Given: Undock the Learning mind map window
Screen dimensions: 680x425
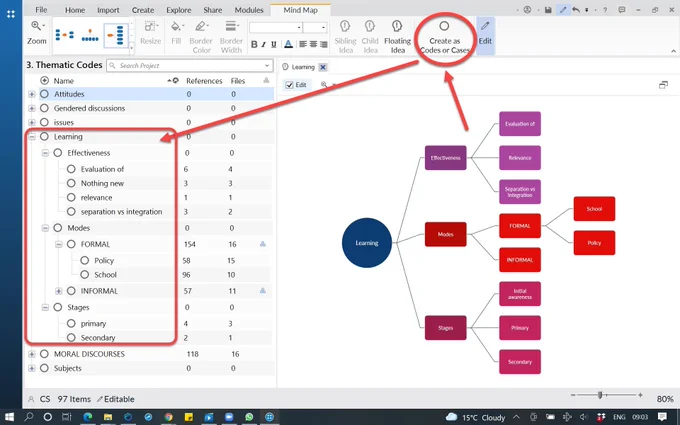Looking at the screenshot, I should click(x=663, y=85).
